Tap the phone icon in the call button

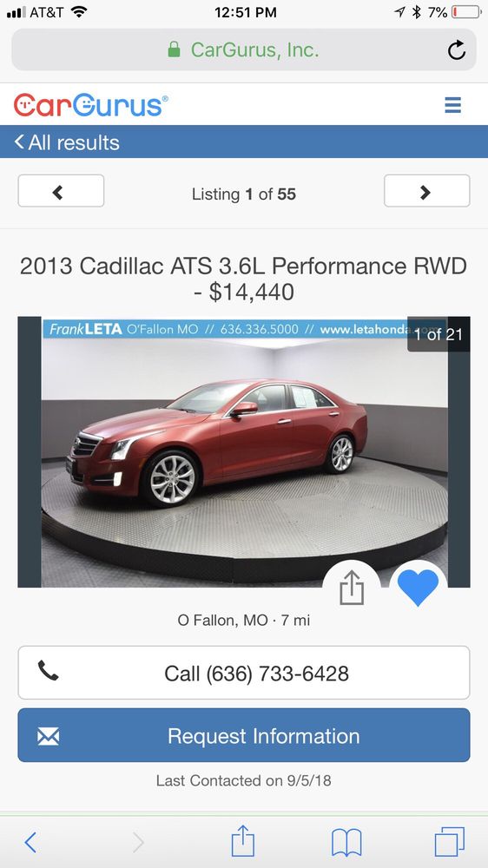(48, 671)
